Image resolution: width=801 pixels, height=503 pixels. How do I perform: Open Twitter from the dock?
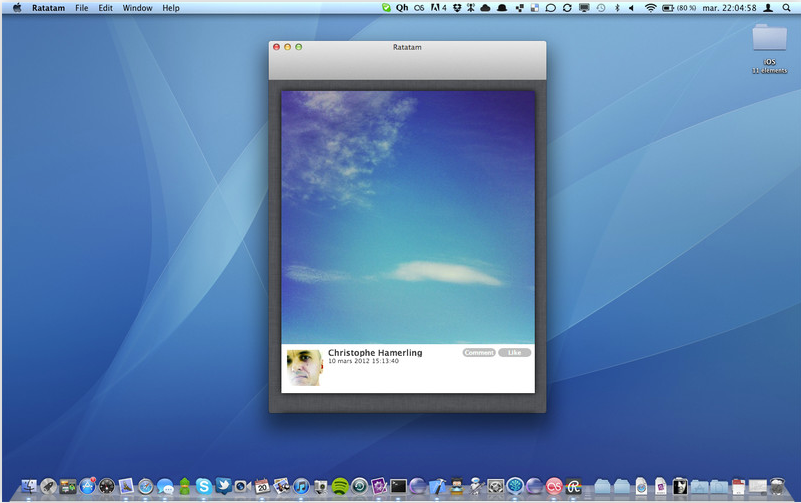[x=223, y=485]
